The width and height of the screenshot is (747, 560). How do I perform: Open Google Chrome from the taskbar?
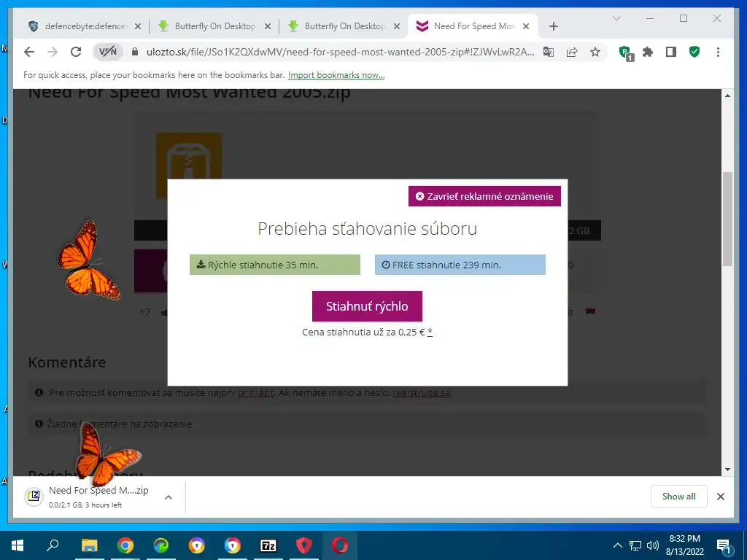tap(125, 545)
